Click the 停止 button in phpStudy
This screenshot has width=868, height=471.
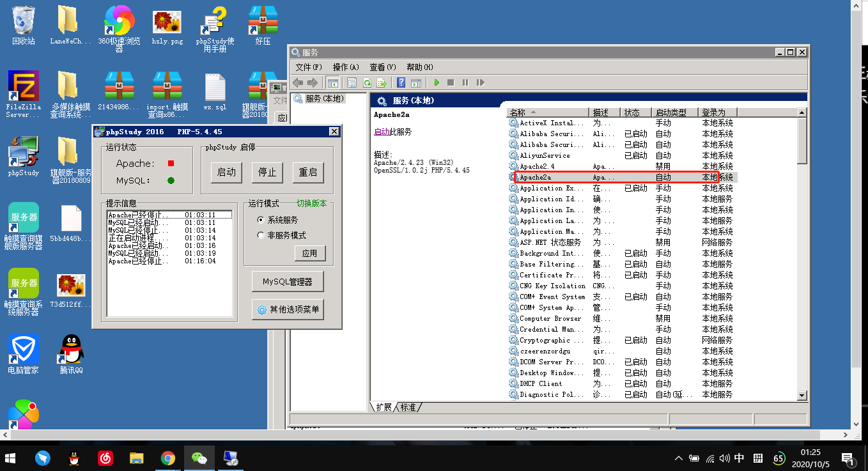(267, 173)
